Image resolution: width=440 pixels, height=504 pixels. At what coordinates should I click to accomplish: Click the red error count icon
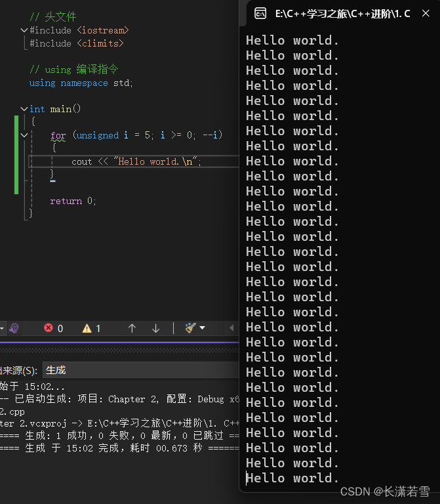49,328
